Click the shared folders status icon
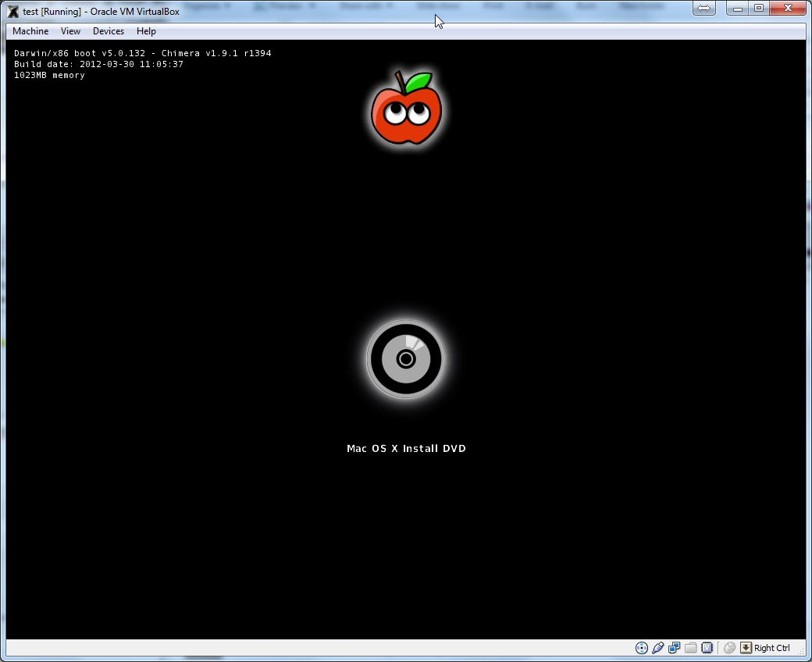The width and height of the screenshot is (812, 662). pyautogui.click(x=691, y=647)
